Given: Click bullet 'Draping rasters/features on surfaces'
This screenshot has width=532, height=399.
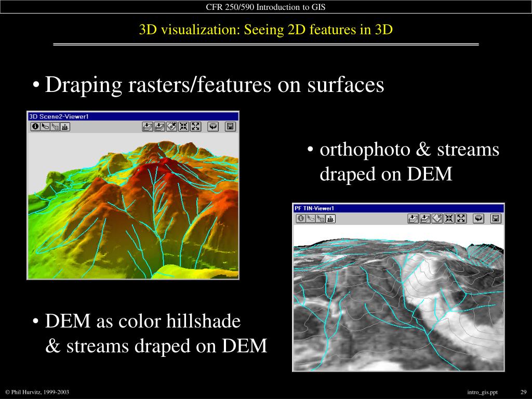Looking at the screenshot, I should [x=214, y=85].
